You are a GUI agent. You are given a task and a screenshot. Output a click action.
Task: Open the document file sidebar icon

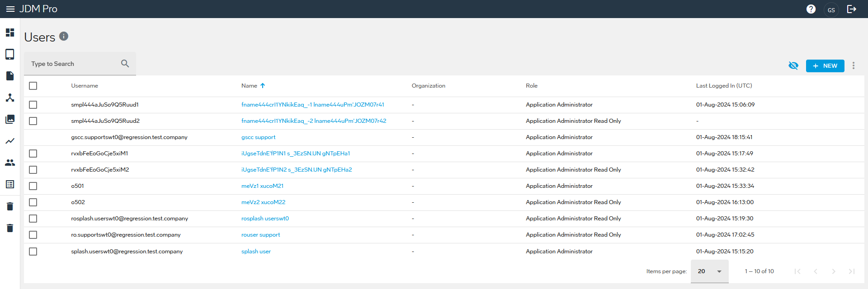10,76
